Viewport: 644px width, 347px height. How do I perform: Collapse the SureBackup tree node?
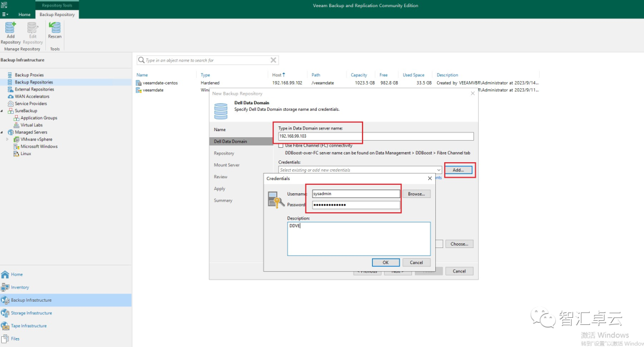tap(4, 110)
